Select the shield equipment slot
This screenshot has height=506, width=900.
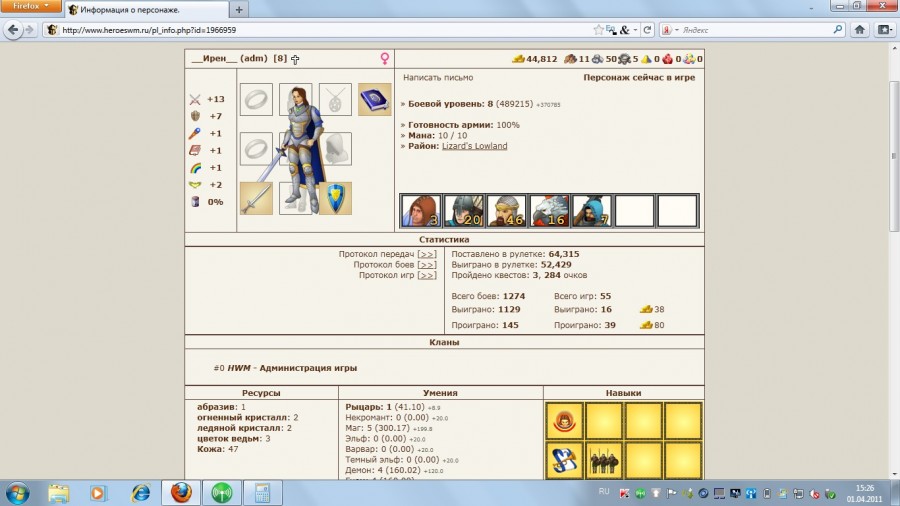[x=335, y=198]
